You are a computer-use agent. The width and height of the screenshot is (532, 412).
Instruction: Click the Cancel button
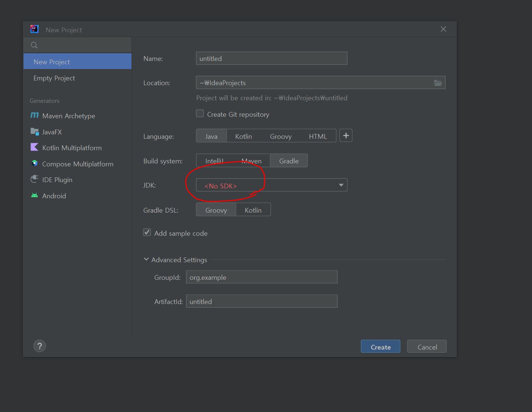[427, 347]
